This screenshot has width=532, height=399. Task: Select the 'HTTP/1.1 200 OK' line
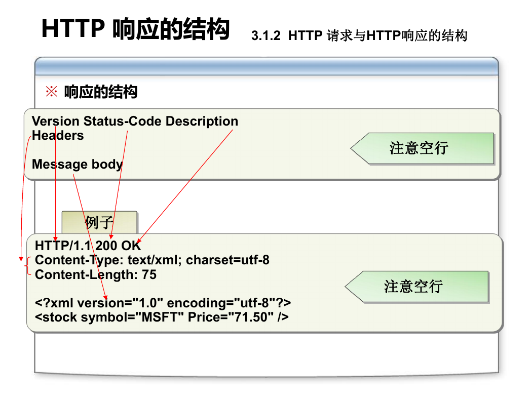88,246
